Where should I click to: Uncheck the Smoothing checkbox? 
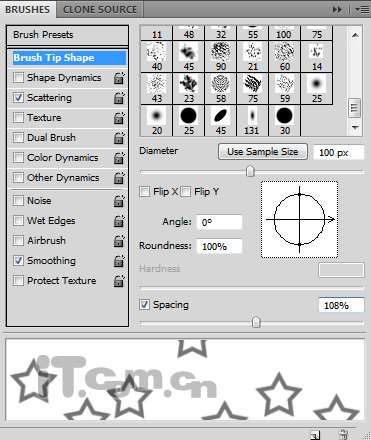tap(18, 260)
